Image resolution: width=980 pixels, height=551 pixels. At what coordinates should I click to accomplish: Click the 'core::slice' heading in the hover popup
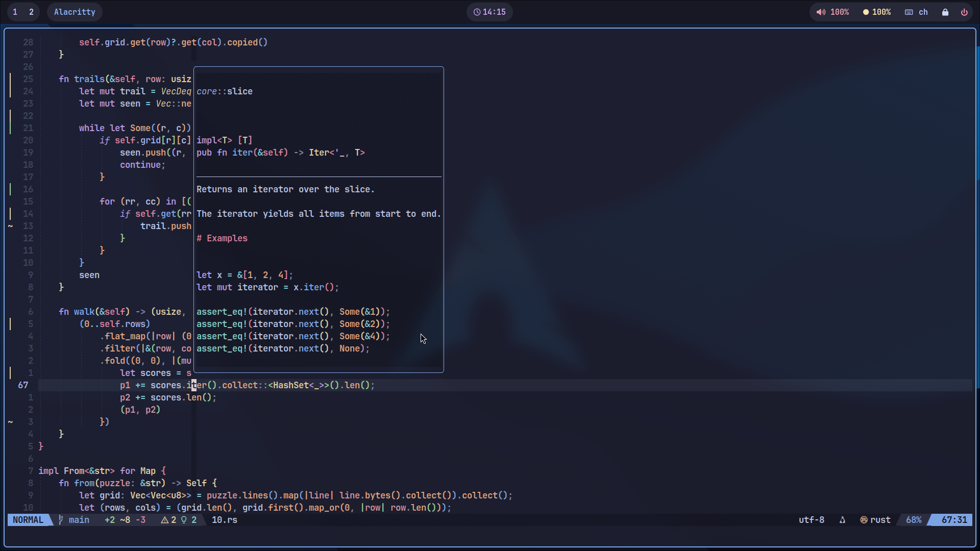click(x=225, y=91)
